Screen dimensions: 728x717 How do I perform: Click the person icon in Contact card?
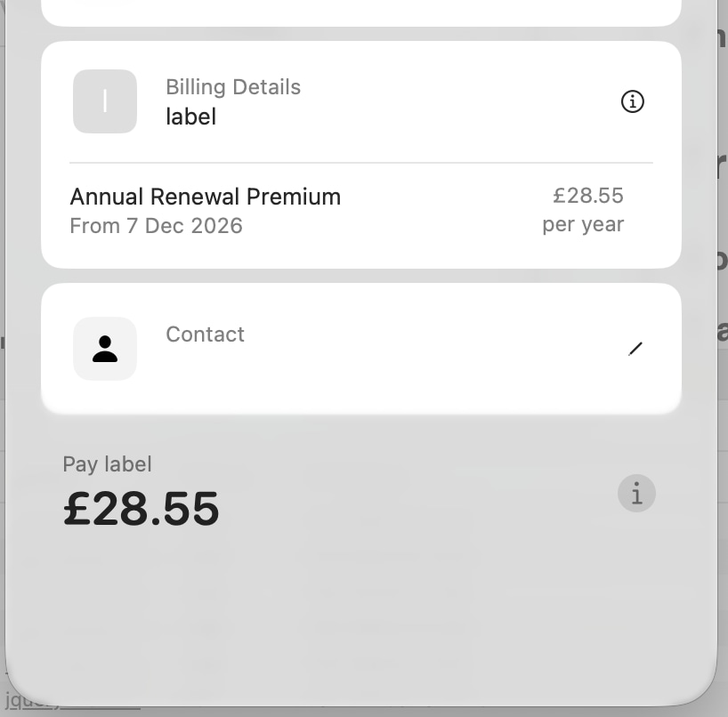point(105,349)
